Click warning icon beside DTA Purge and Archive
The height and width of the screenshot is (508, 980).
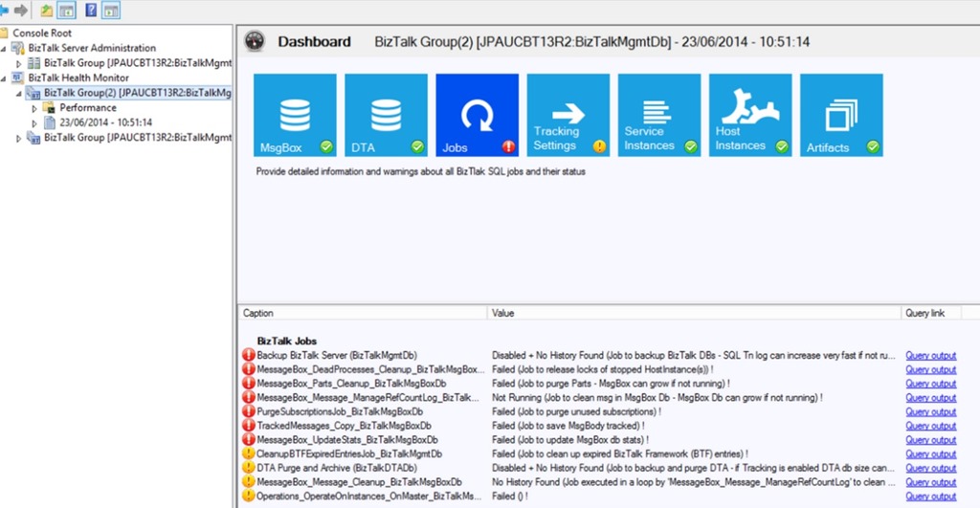pos(249,468)
